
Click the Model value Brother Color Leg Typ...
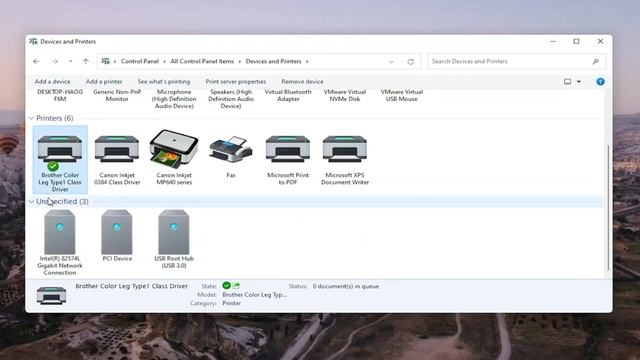254,295
